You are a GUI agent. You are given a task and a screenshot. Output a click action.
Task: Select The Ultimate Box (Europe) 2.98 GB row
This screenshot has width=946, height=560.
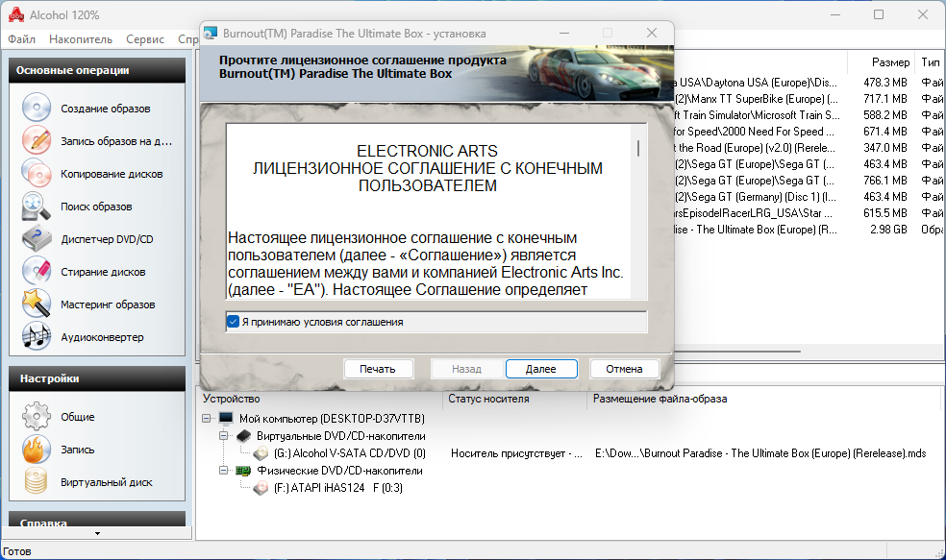809,229
